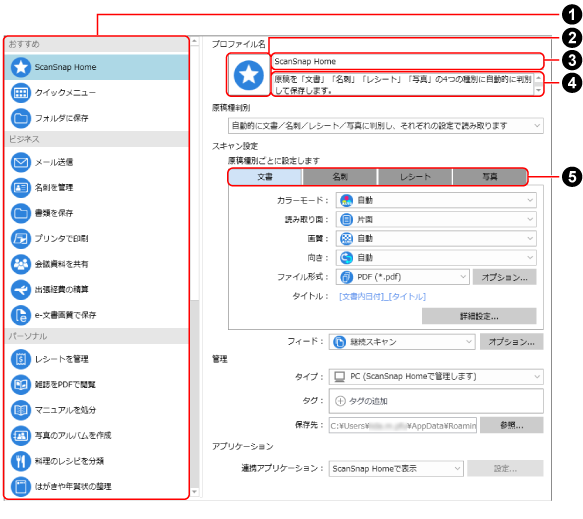Viewport: 583px width, 519px height.
Task: Switch to the 写真 tab
Action: [490, 177]
